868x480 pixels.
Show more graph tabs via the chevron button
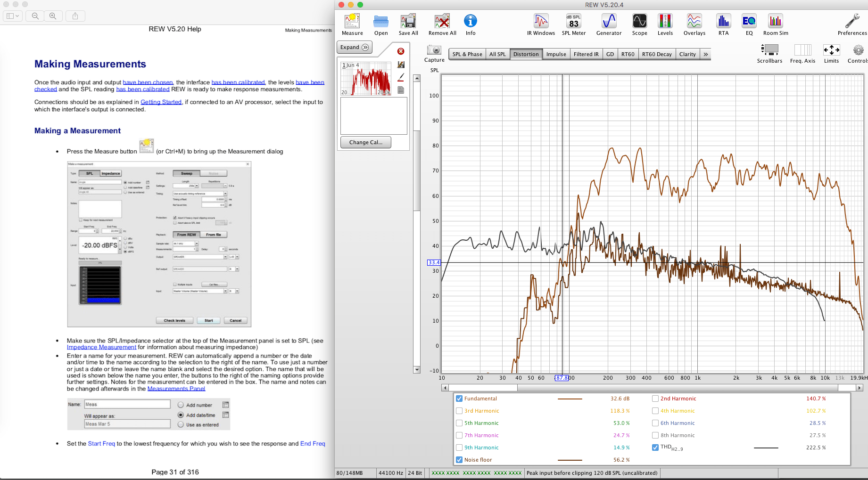(x=705, y=54)
